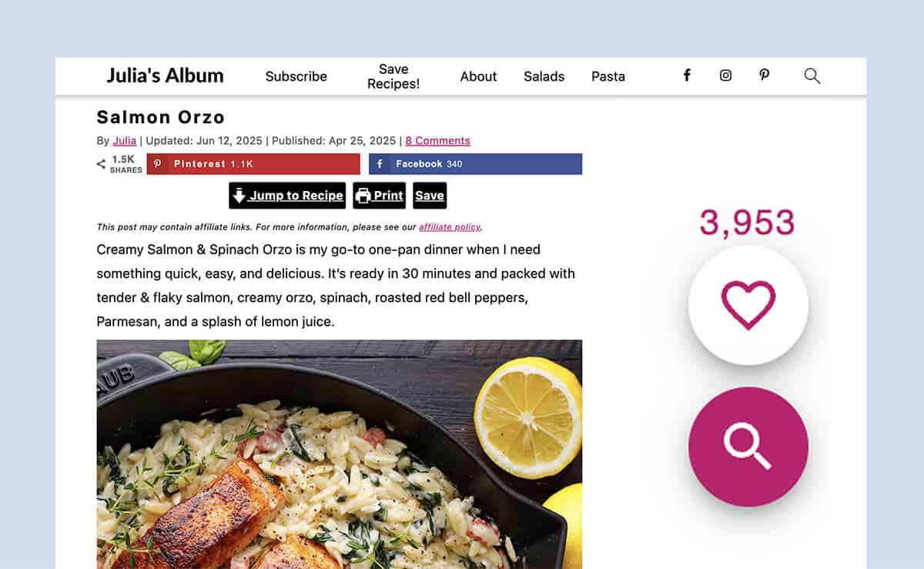Share on Facebook with blue bar
Image resolution: width=924 pixels, height=569 pixels.
click(475, 164)
